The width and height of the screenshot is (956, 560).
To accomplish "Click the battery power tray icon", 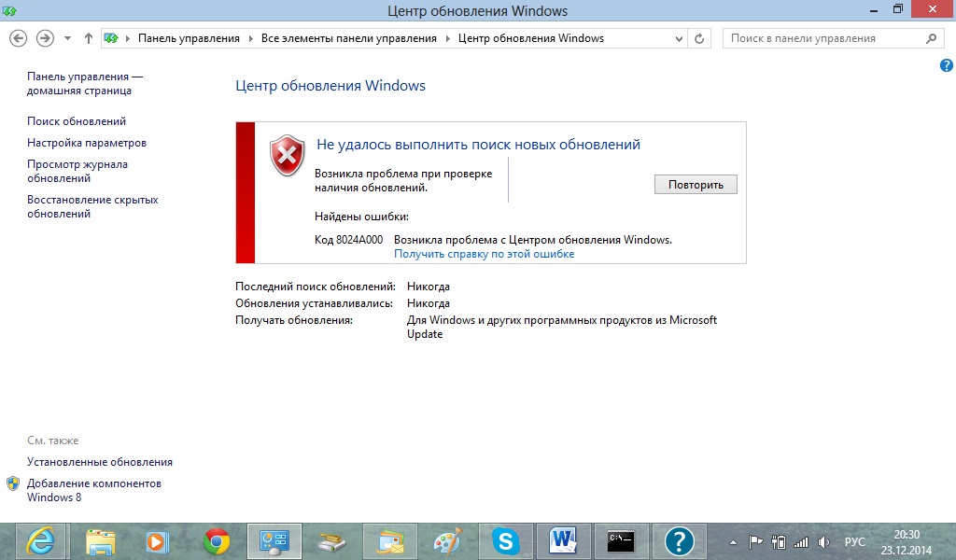I will click(779, 541).
